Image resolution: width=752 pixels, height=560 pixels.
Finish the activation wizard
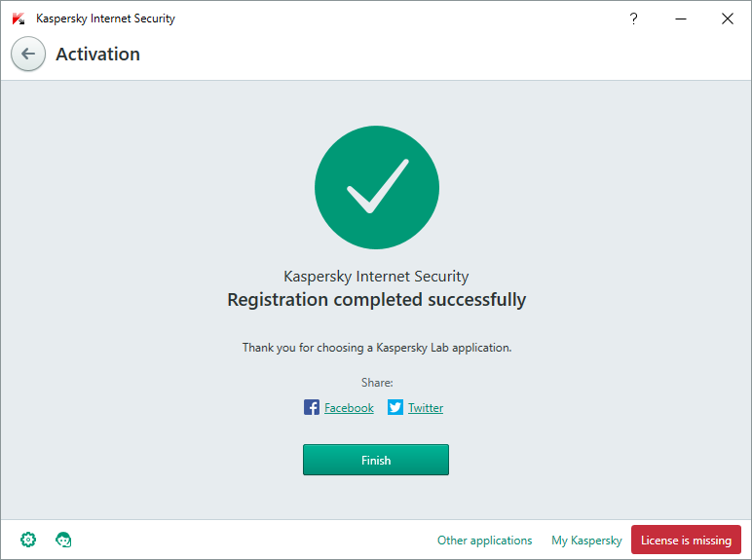[x=376, y=460]
